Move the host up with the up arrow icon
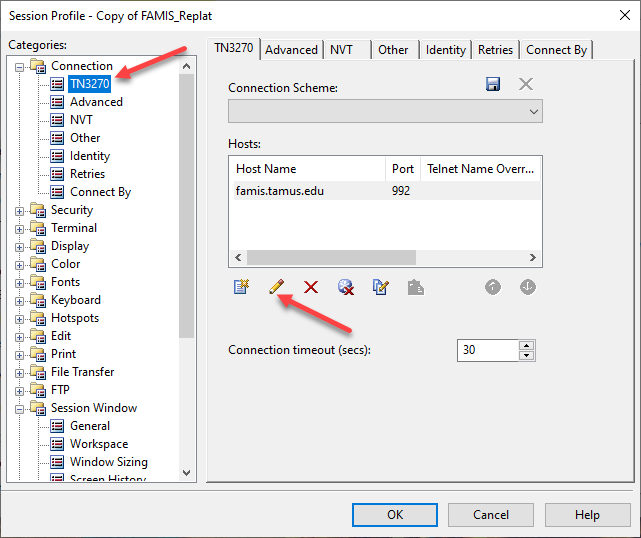The height and width of the screenshot is (538, 641). pos(493,287)
